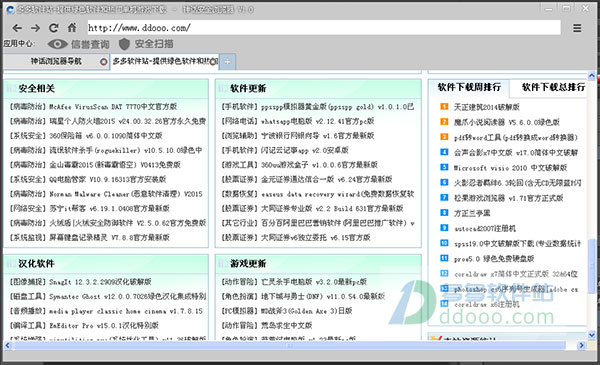The image size is (600, 365).
Task: Select the 软件下载周排行 tab
Action: pos(469,87)
